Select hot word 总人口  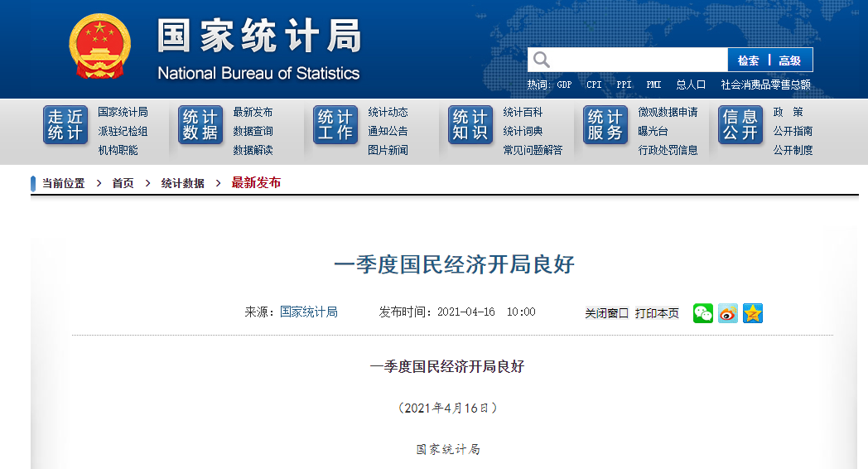point(691,85)
